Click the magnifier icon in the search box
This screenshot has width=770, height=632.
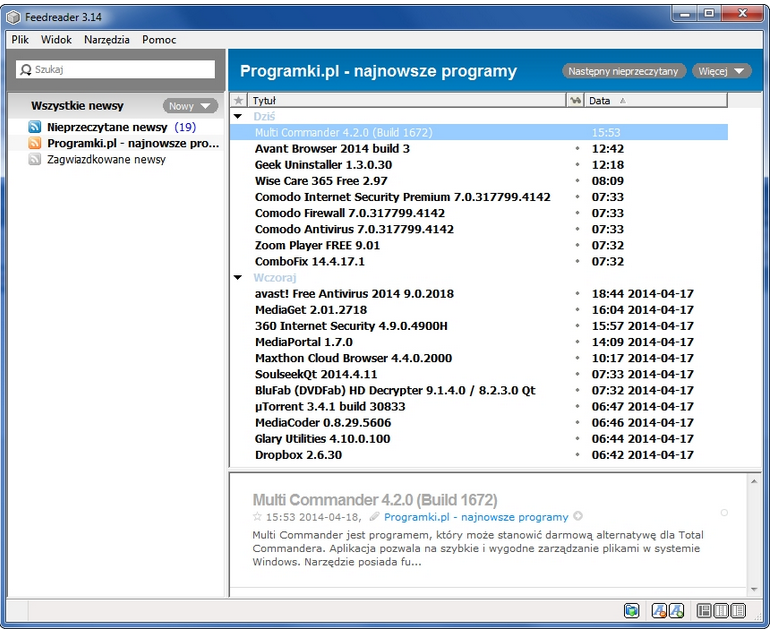pyautogui.click(x=26, y=70)
